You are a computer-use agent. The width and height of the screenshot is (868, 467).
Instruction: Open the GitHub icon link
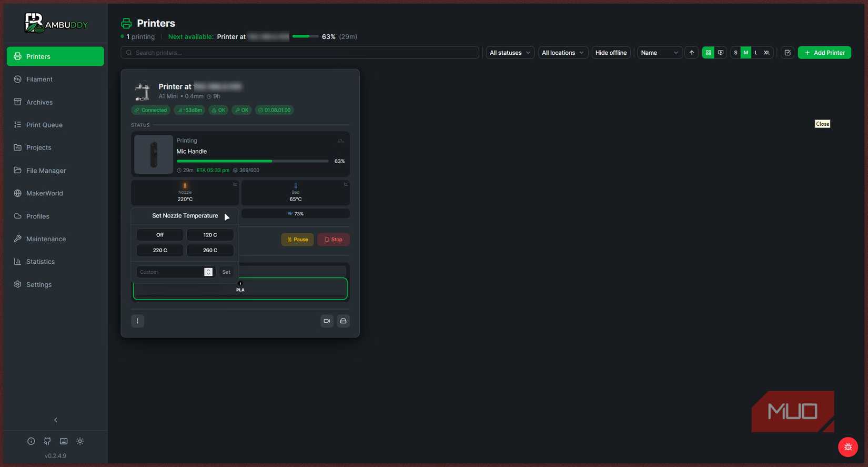click(47, 441)
